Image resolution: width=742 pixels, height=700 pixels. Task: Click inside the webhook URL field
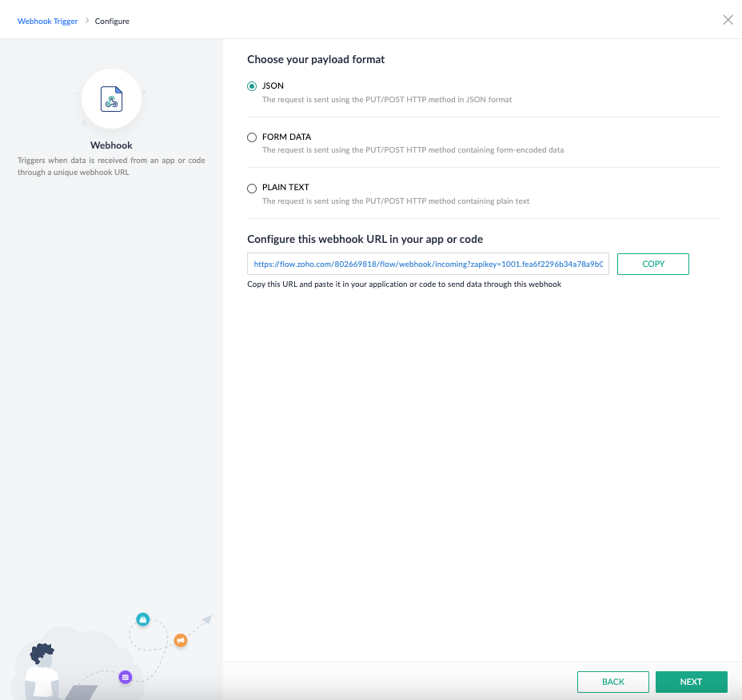tap(428, 264)
